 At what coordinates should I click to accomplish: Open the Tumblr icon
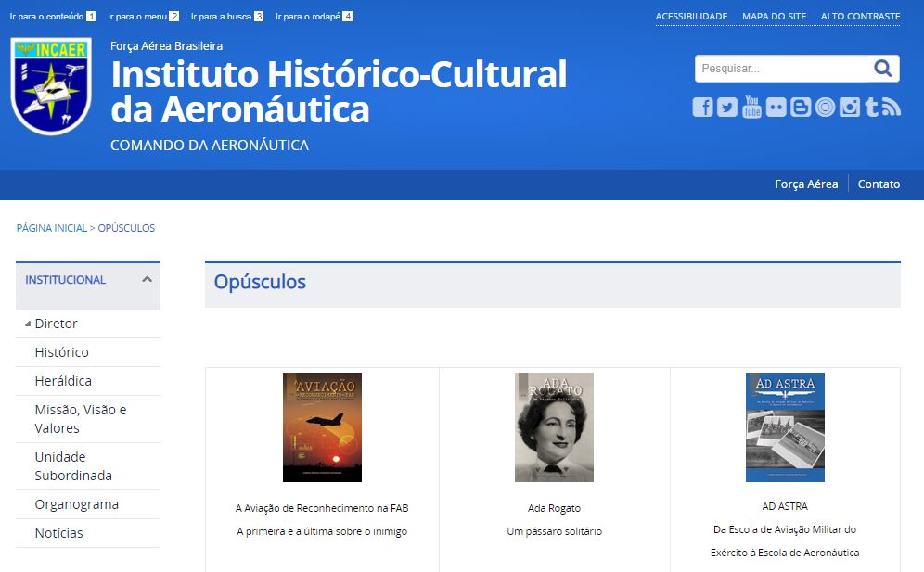click(x=872, y=108)
